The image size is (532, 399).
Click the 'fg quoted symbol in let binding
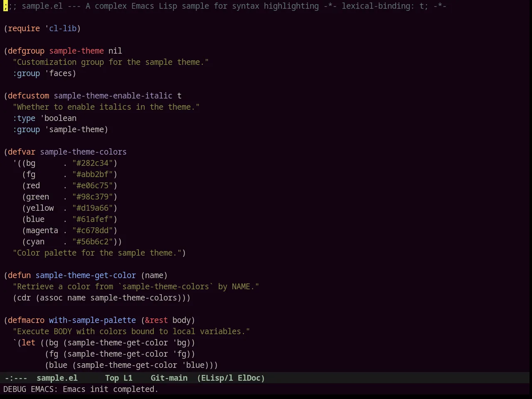coord(180,354)
